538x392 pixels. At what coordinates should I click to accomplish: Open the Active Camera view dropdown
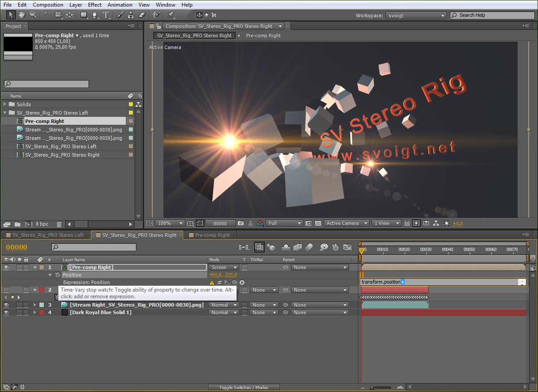[x=347, y=223]
